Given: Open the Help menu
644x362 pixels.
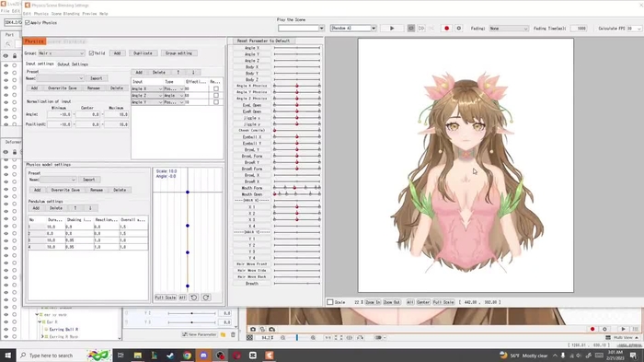Looking at the screenshot, I should click(x=103, y=14).
